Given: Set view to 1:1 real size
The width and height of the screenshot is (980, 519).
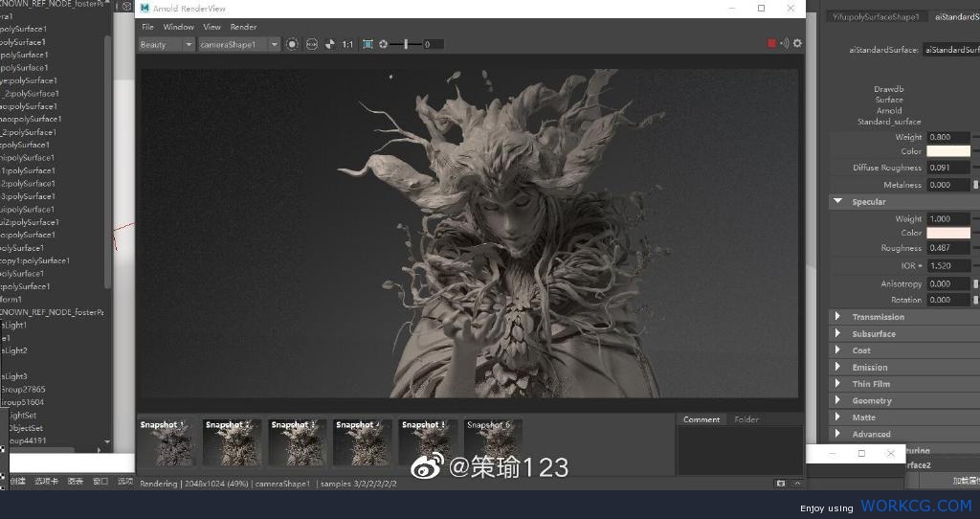Looking at the screenshot, I should coord(347,44).
